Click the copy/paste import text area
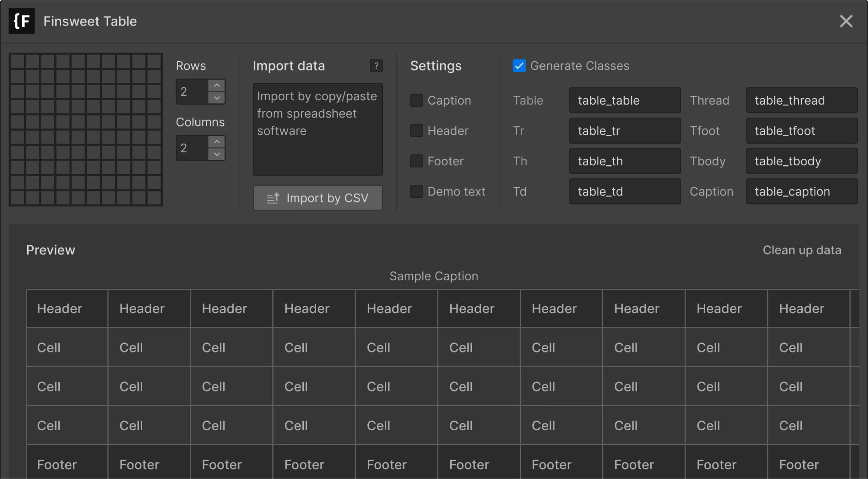 (318, 130)
